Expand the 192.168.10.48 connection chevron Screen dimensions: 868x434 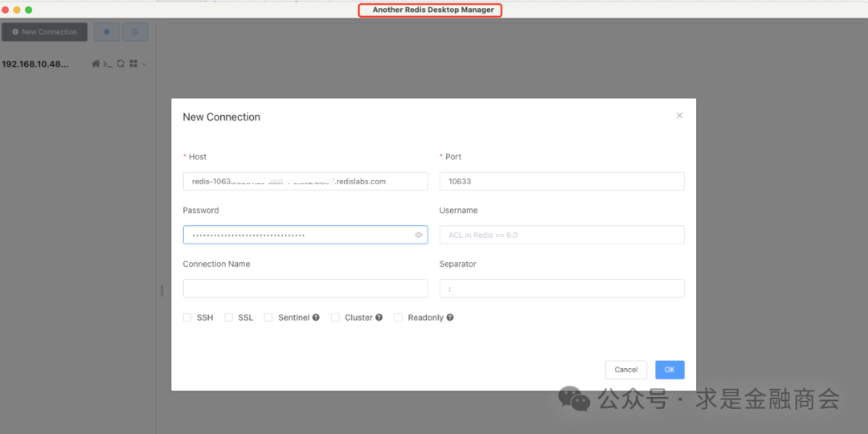click(145, 64)
